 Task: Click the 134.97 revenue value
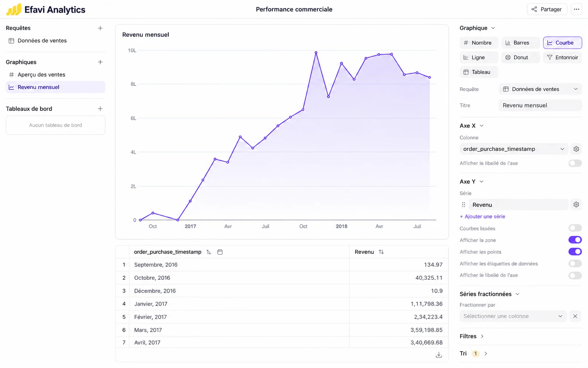pos(433,265)
